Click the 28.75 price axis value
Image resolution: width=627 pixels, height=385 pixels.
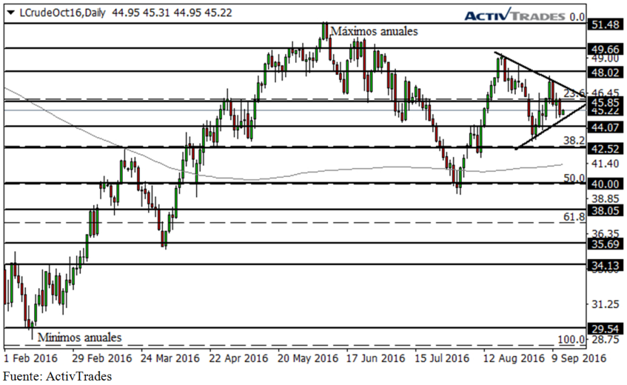click(x=605, y=339)
